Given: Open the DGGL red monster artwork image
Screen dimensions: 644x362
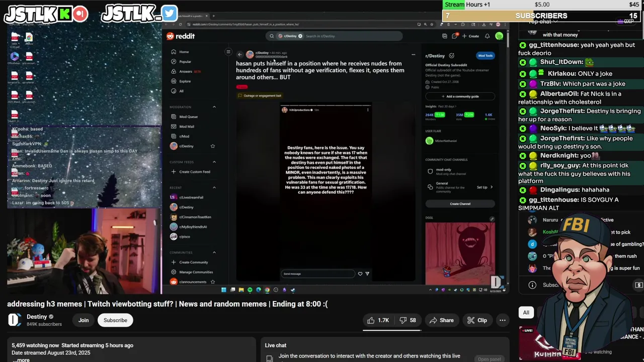Looking at the screenshot, I should tap(460, 253).
